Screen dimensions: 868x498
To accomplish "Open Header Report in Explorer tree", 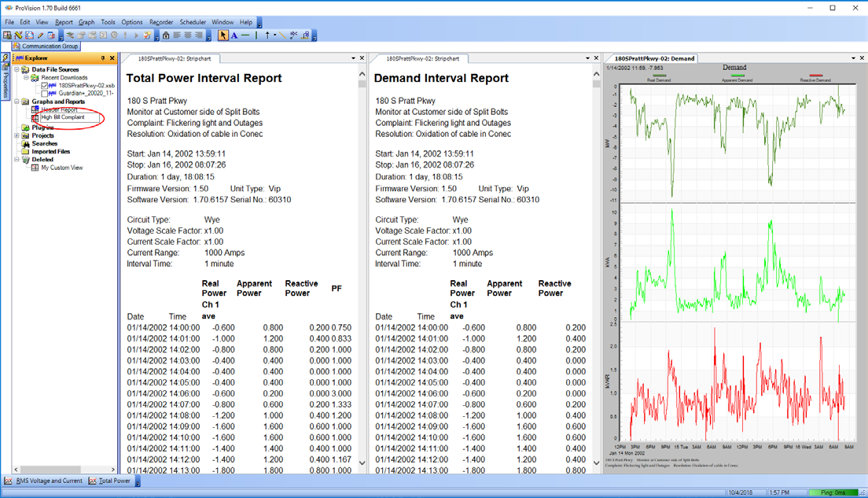I will pyautogui.click(x=59, y=109).
